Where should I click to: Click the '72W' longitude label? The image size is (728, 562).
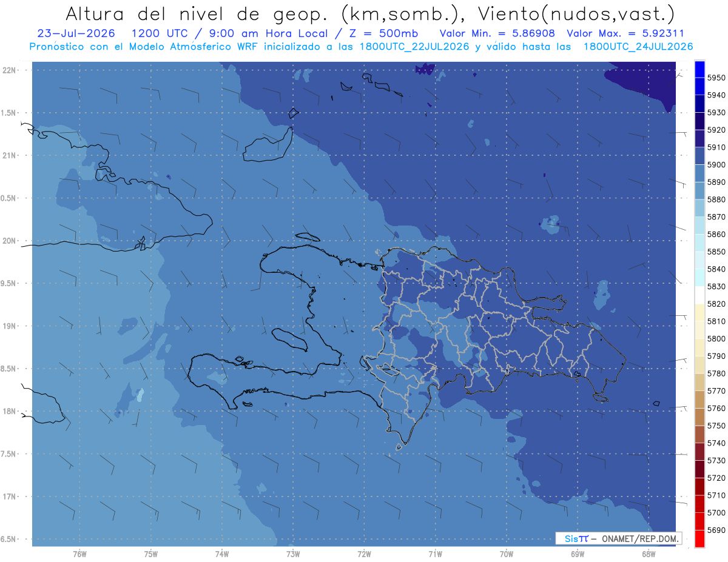point(364,554)
